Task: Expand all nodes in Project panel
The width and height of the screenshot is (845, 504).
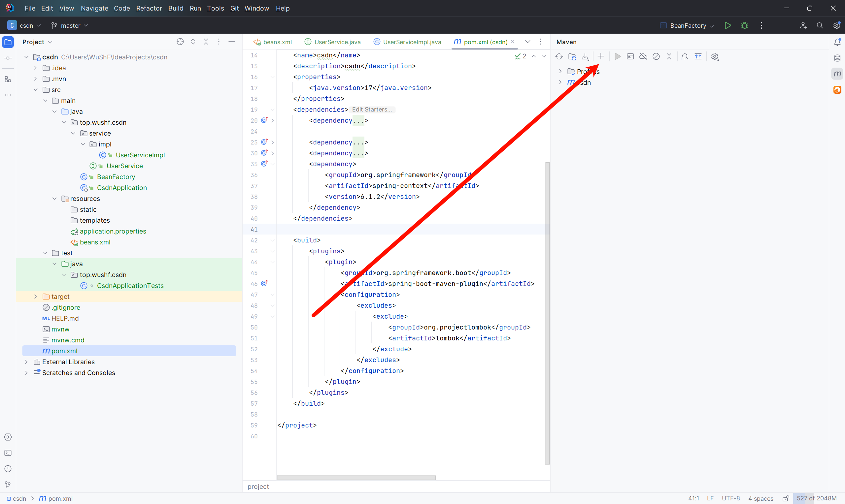Action: tap(193, 42)
